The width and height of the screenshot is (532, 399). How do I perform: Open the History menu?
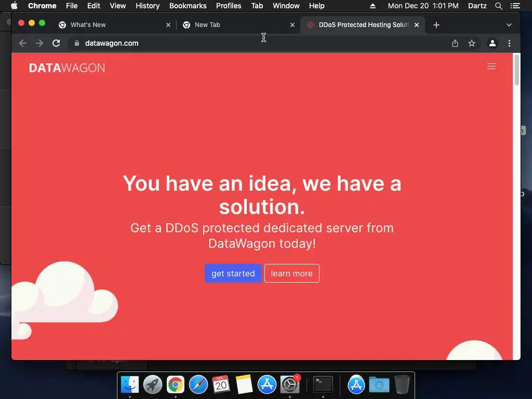coord(148,6)
